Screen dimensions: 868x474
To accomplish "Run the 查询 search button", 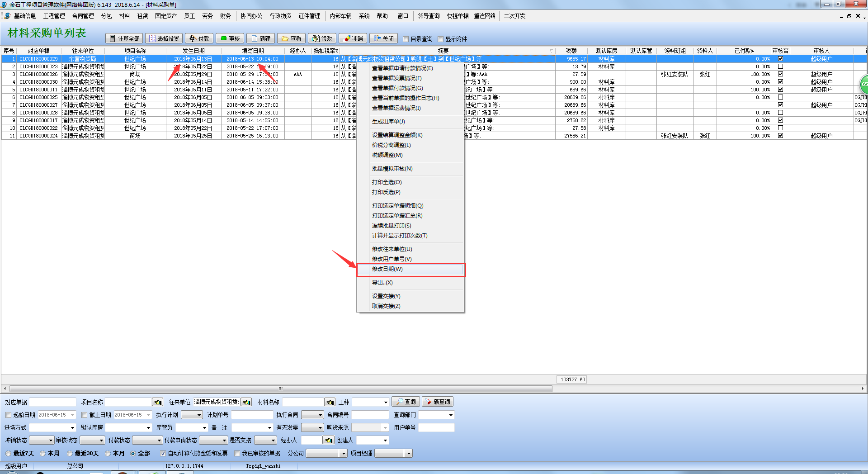I will pos(406,402).
